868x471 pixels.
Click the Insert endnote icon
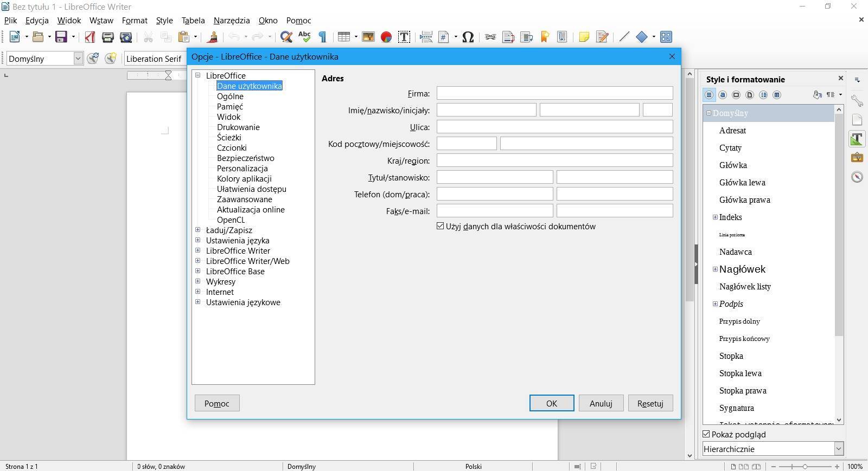coord(526,37)
